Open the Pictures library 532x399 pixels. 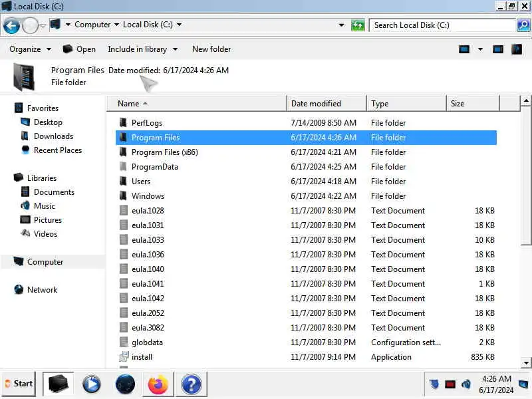48,220
